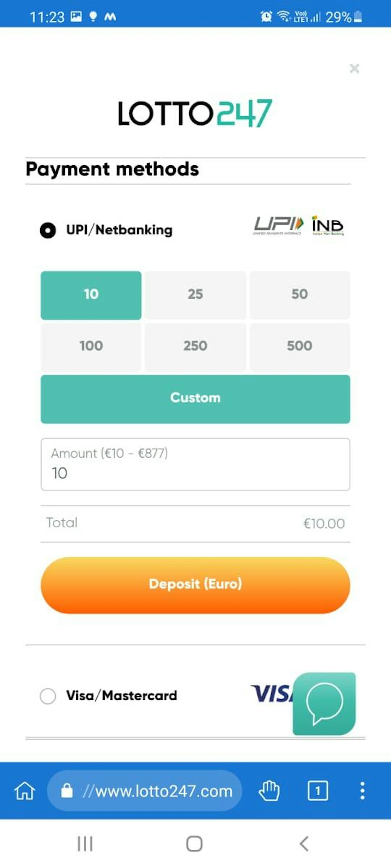This screenshot has height=868, width=391.
Task: Tap the Android recent apps button
Action: tap(85, 844)
